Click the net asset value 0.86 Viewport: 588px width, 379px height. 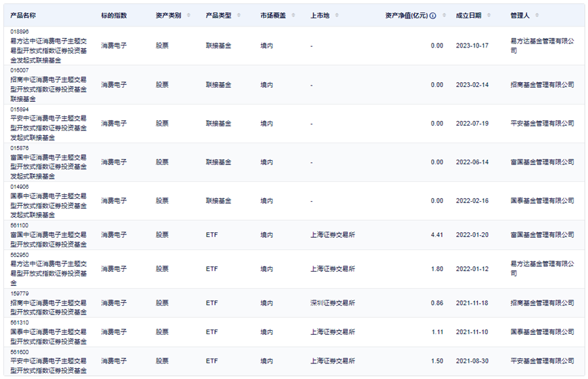point(437,303)
